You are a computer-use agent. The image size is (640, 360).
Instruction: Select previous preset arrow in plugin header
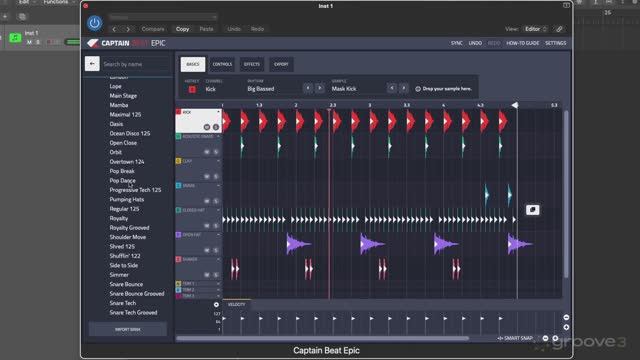[x=114, y=29]
